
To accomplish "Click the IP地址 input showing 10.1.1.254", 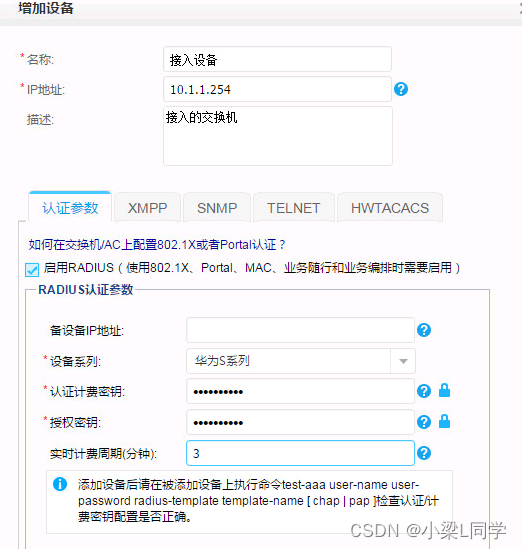I will coord(277,90).
